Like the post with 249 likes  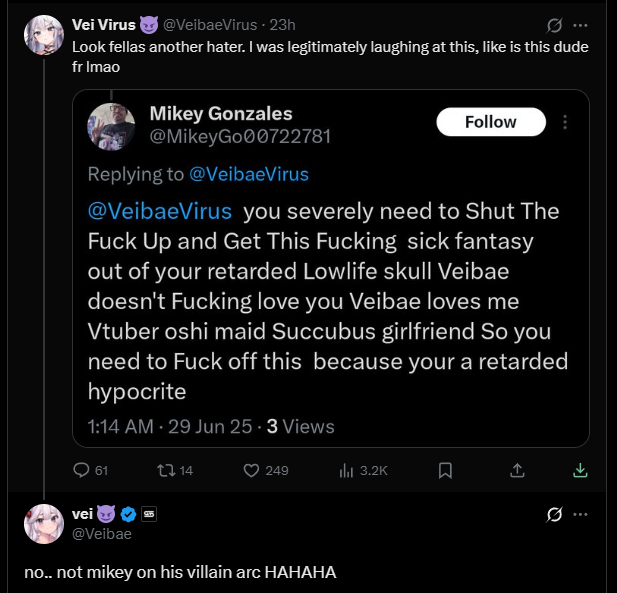[x=253, y=469]
